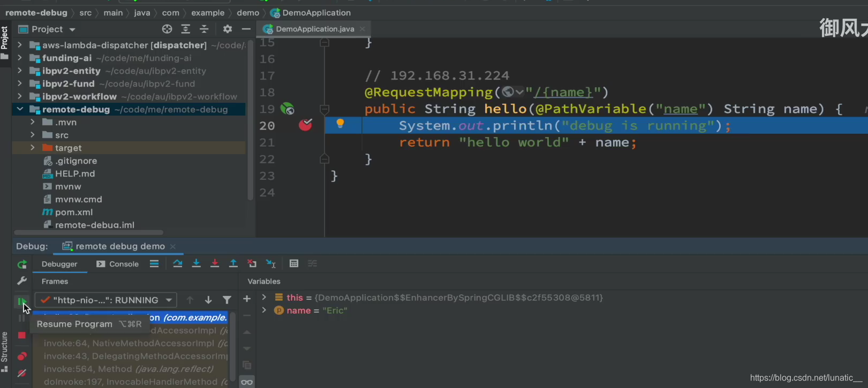
Task: Click the red Stop button
Action: point(22,335)
